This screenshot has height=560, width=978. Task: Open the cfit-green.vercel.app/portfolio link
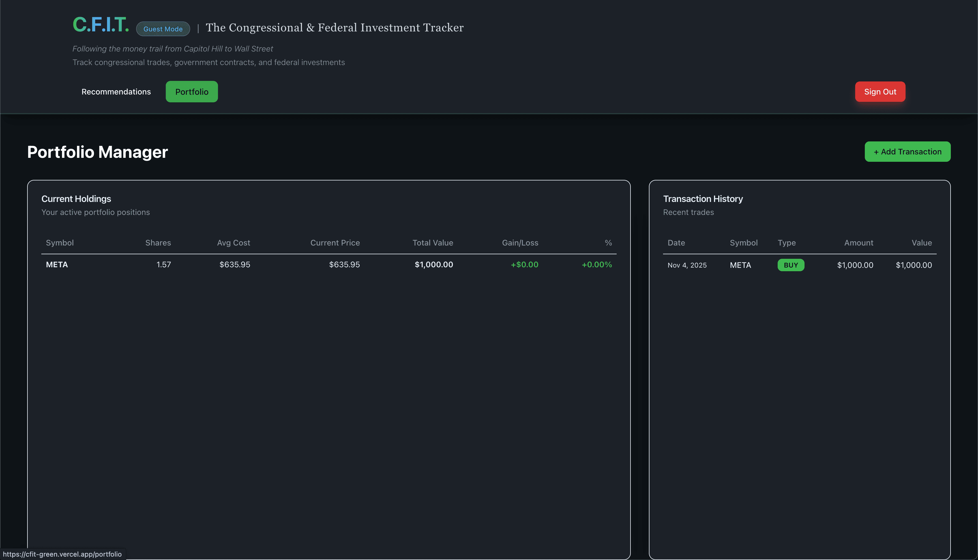[x=62, y=554]
